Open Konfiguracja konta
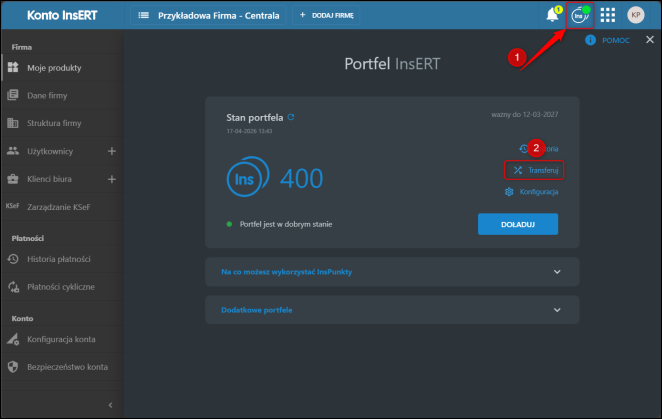662x419 pixels. pyautogui.click(x=62, y=339)
